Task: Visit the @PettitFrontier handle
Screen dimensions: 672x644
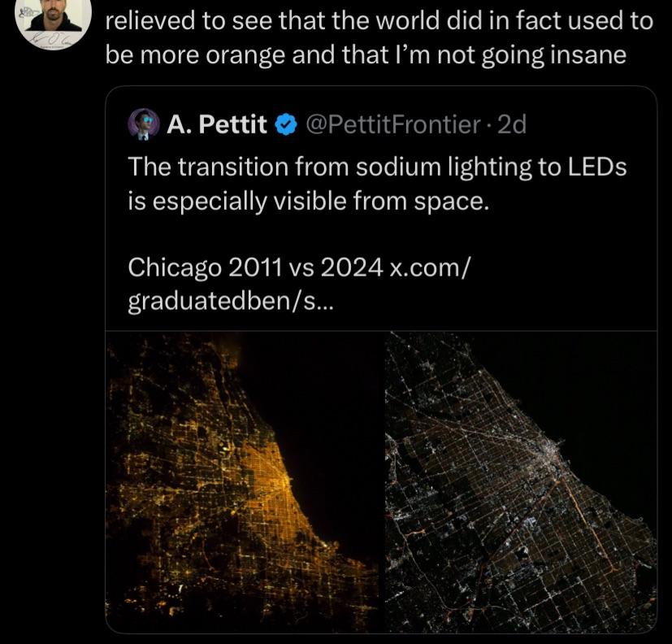Action: click(392, 124)
